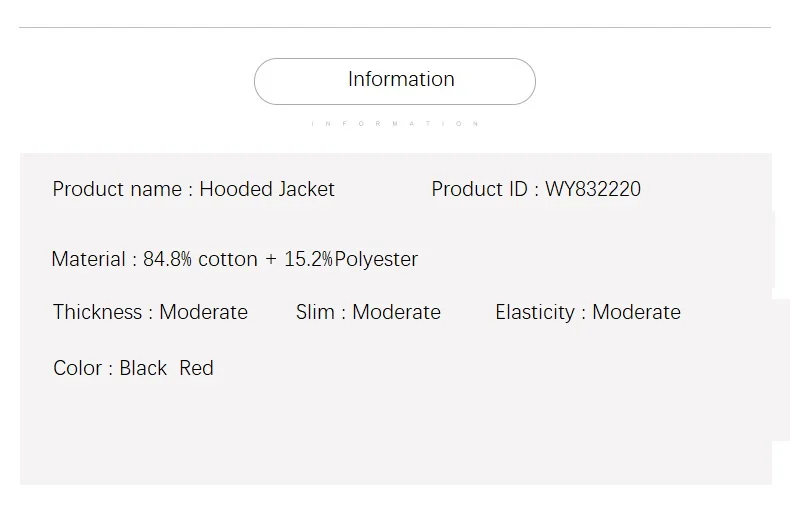
Task: Click the word Thickness
Action: (x=97, y=312)
